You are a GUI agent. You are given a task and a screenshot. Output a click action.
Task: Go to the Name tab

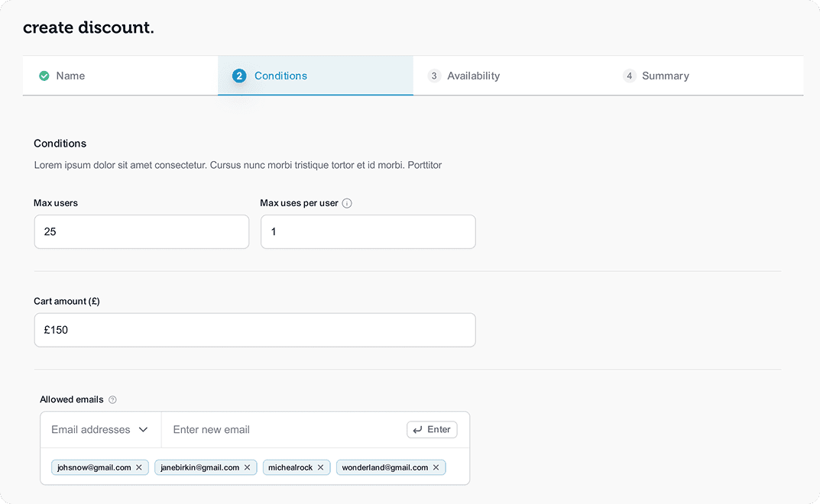click(70, 76)
